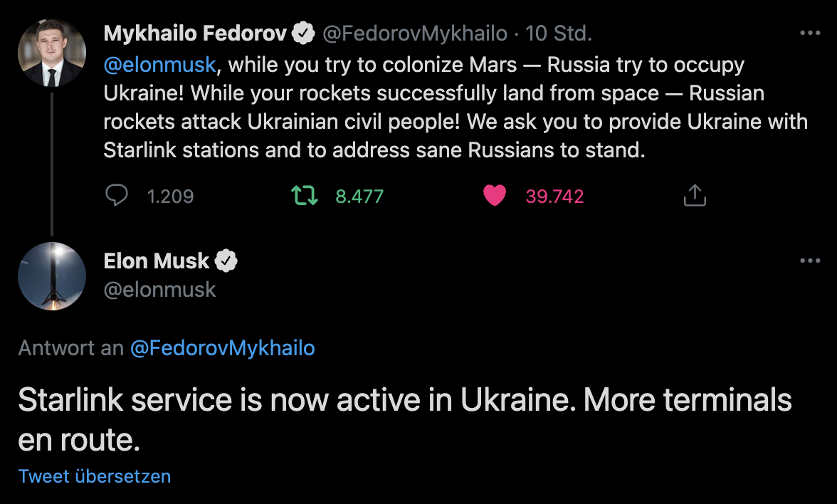The width and height of the screenshot is (837, 504).
Task: Open the share icon on Fedorov's tweet
Action: point(694,196)
